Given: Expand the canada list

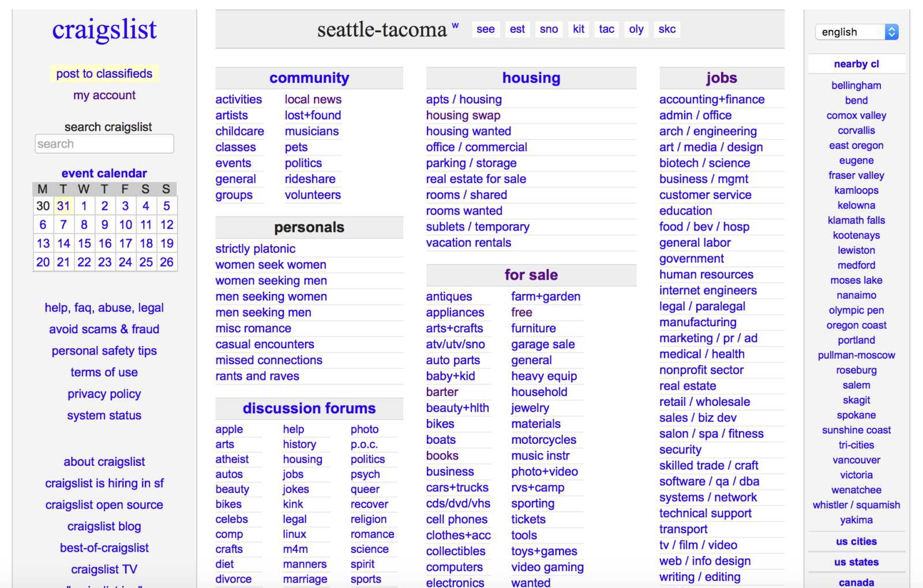Looking at the screenshot, I should (857, 582).
